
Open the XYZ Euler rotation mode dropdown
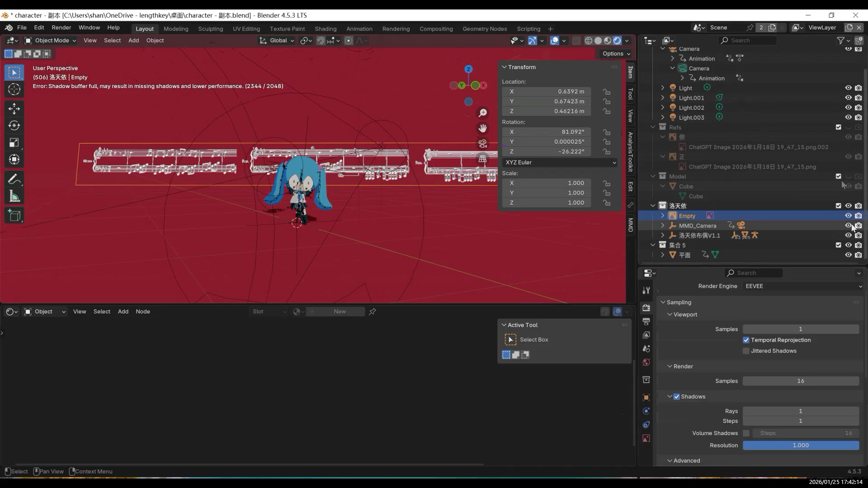click(x=560, y=162)
